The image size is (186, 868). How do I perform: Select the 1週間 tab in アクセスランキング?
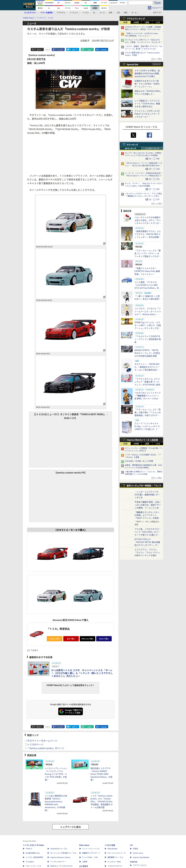[x=147, y=22]
